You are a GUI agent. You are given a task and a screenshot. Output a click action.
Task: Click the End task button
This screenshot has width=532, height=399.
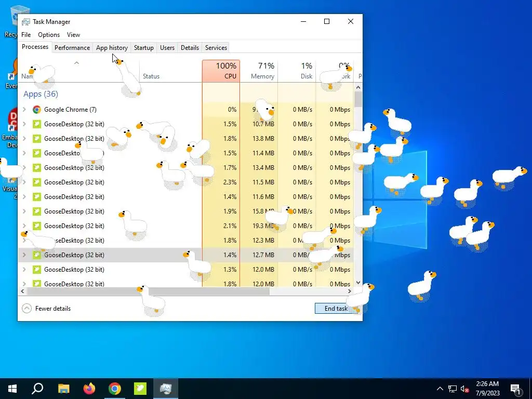(336, 309)
